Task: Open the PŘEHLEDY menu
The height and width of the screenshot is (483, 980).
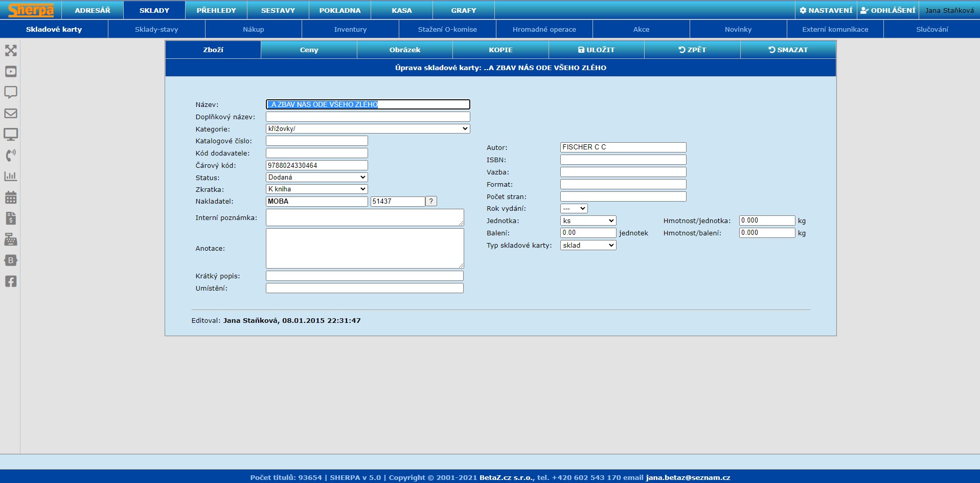Action: (216, 10)
